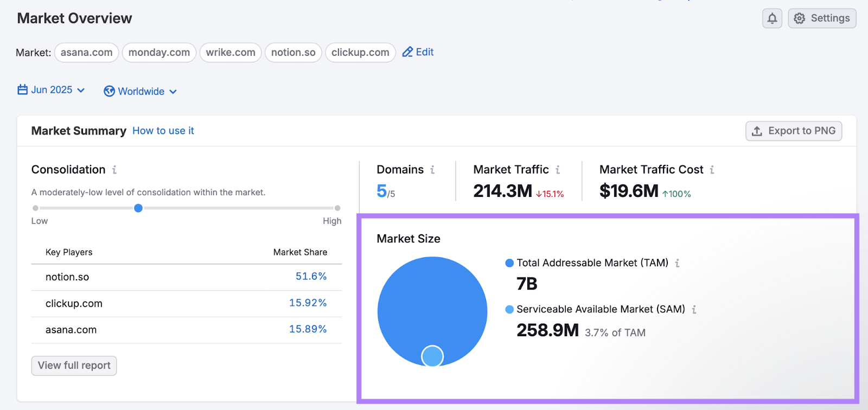Image resolution: width=868 pixels, height=410 pixels.
Task: Expand the Worldwide region dropdown
Action: click(x=141, y=92)
